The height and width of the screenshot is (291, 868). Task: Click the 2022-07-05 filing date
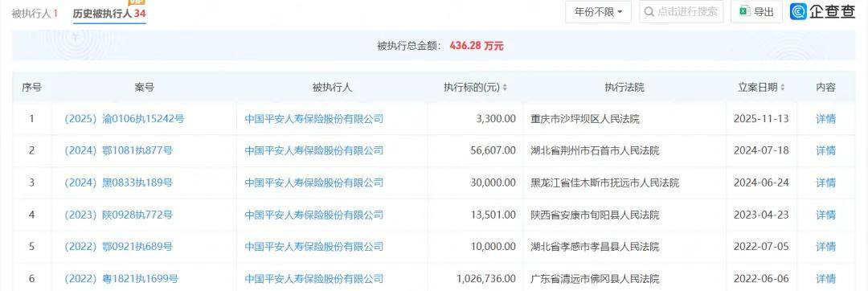761,247
